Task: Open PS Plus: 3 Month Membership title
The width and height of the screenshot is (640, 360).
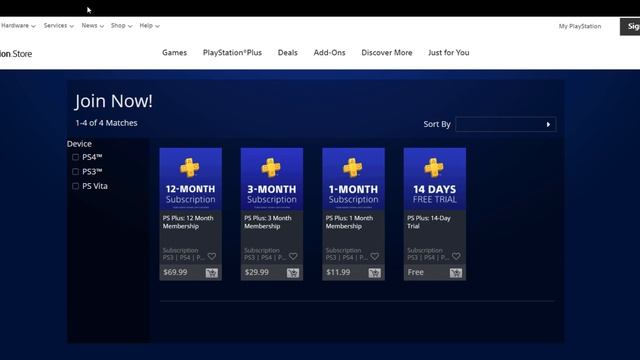Action: 268,222
